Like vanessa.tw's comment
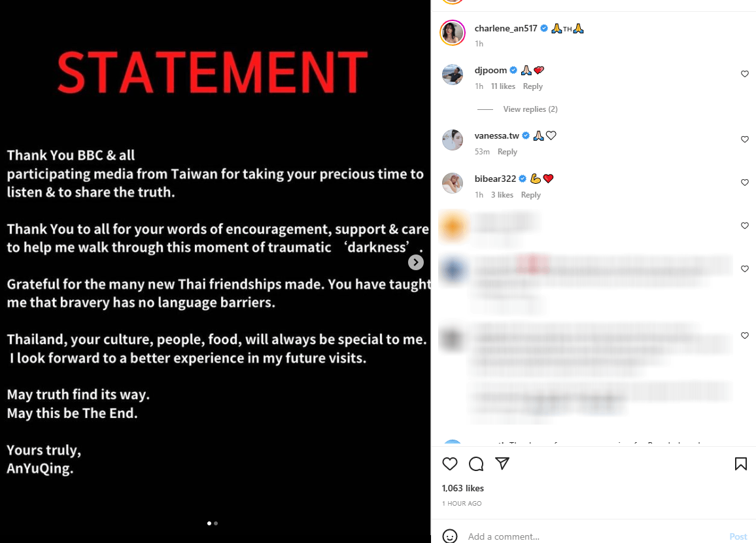This screenshot has height=543, width=756. 744,139
